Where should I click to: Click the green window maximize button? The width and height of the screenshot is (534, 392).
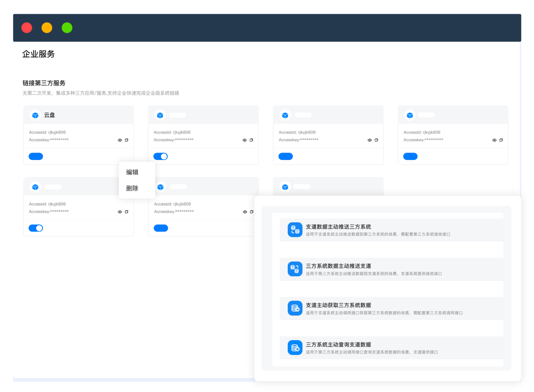(67, 28)
